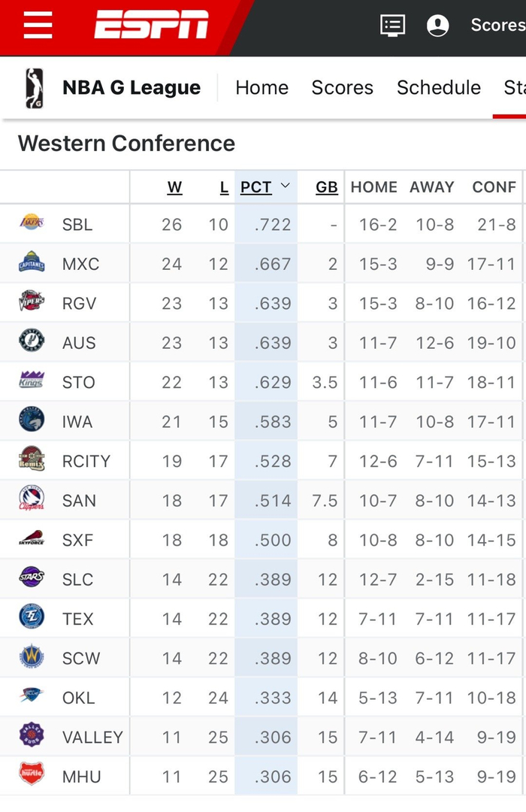The height and width of the screenshot is (812, 526).
Task: Open the RCITY team link
Action: pyautogui.click(x=86, y=461)
